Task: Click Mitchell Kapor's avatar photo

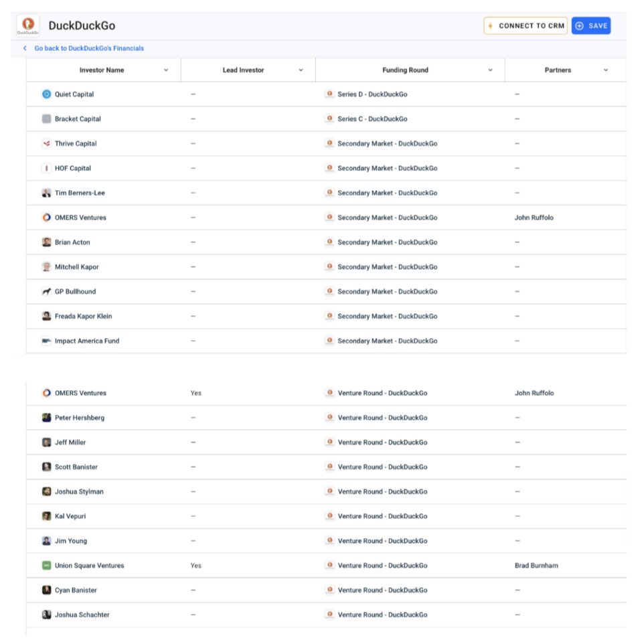Action: (46, 266)
